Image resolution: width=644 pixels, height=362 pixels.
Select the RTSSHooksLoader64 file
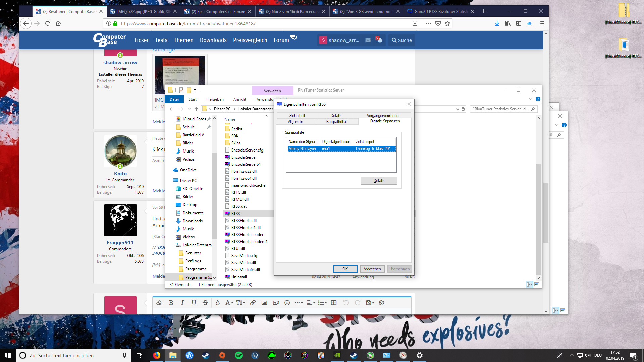coord(249,242)
